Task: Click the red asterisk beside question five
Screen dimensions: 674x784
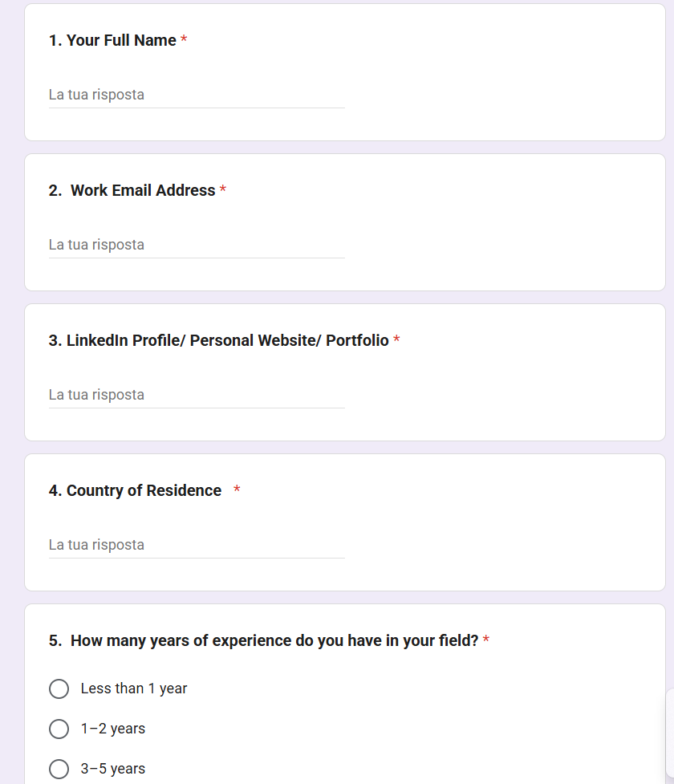Action: 487,640
